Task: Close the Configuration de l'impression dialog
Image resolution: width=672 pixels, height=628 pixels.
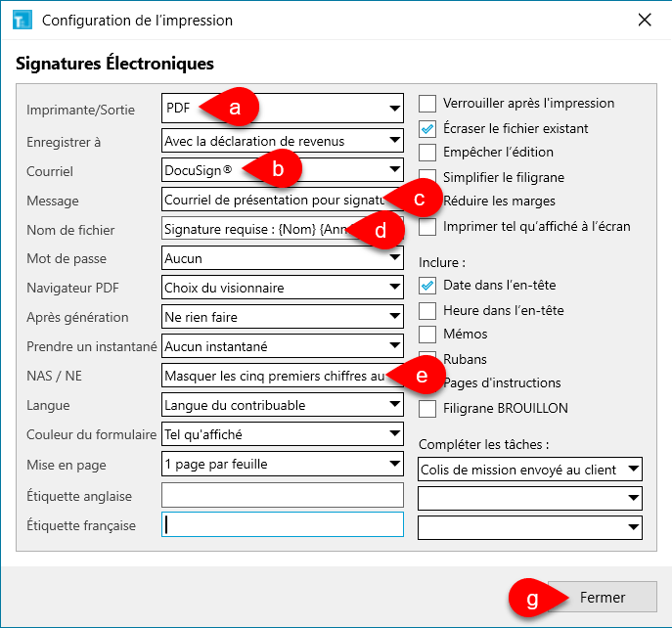Action: [x=645, y=20]
